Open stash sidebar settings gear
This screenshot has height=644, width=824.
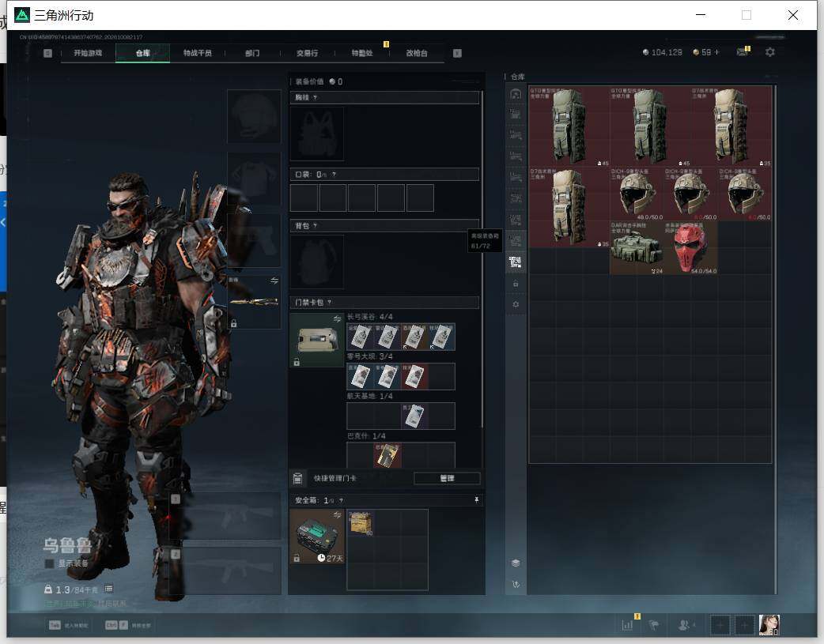[516, 305]
